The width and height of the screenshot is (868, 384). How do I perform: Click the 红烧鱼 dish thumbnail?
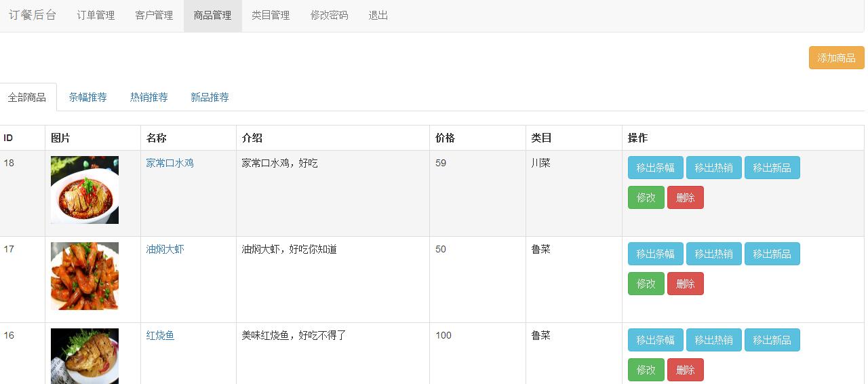[85, 356]
